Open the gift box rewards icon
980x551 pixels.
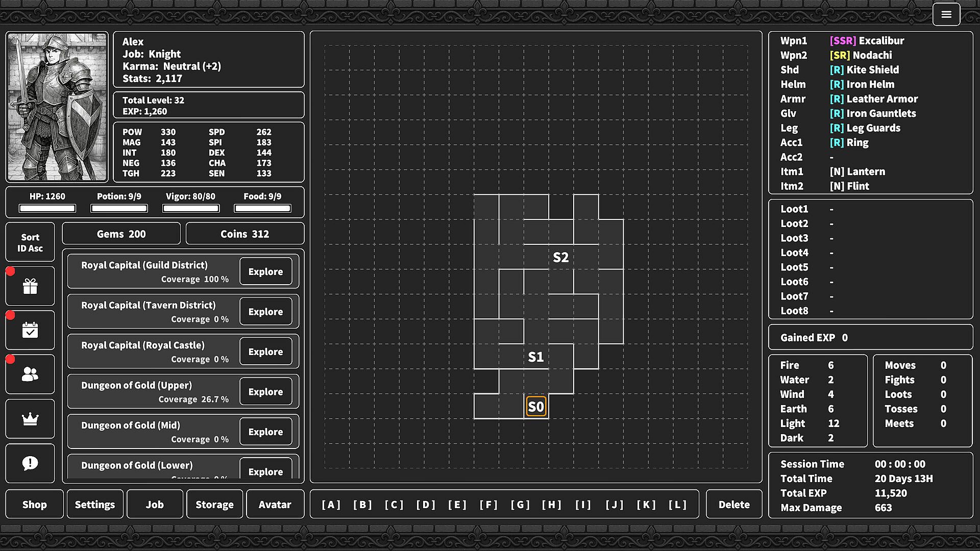point(30,286)
